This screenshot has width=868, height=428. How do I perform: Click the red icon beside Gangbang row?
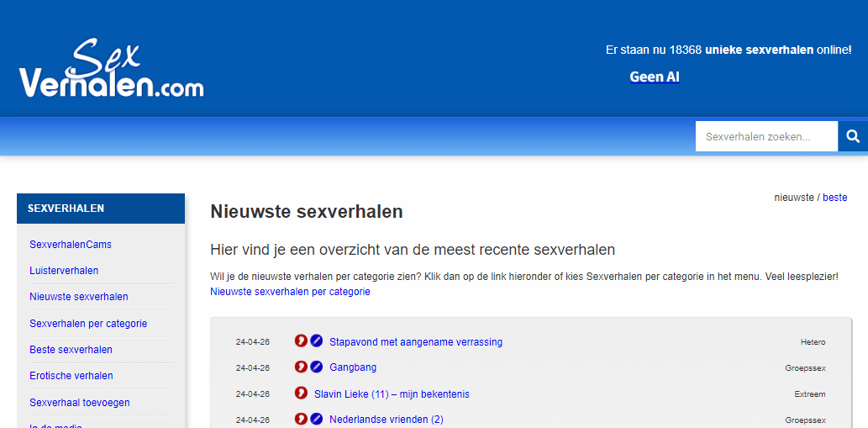tap(301, 367)
